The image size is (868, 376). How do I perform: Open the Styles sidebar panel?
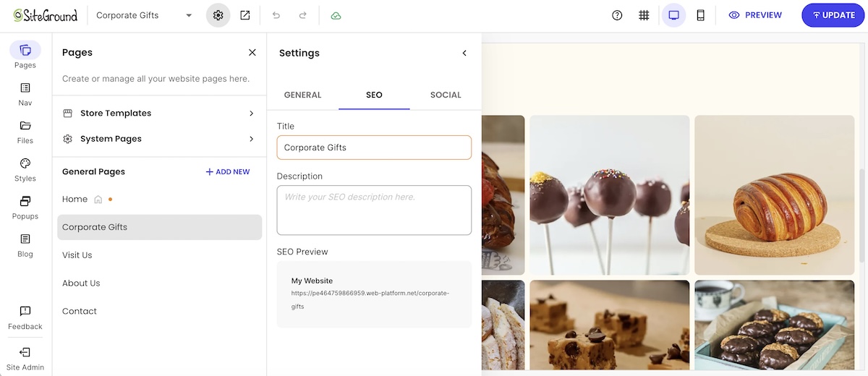pos(25,169)
